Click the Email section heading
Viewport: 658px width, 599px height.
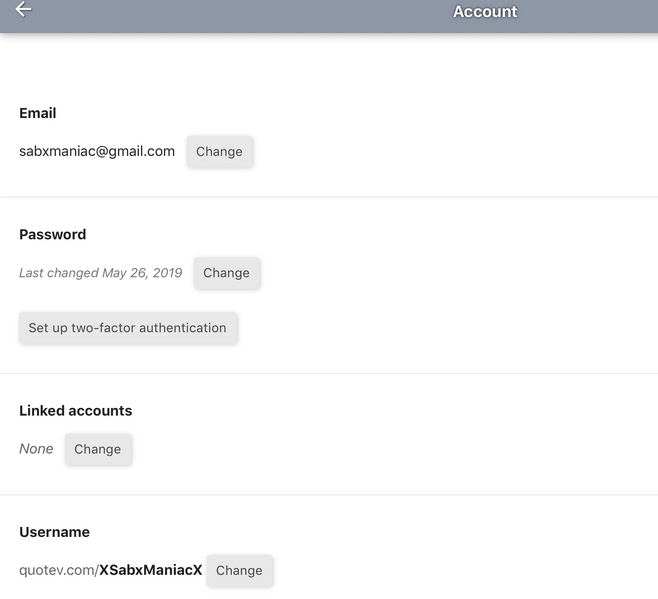point(38,113)
